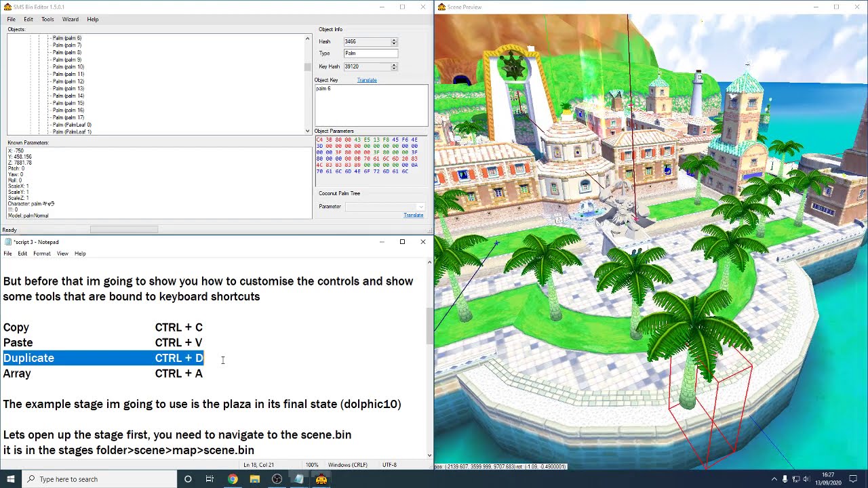Click the Key Hash stepper arrows
The image size is (868, 488).
click(394, 66)
